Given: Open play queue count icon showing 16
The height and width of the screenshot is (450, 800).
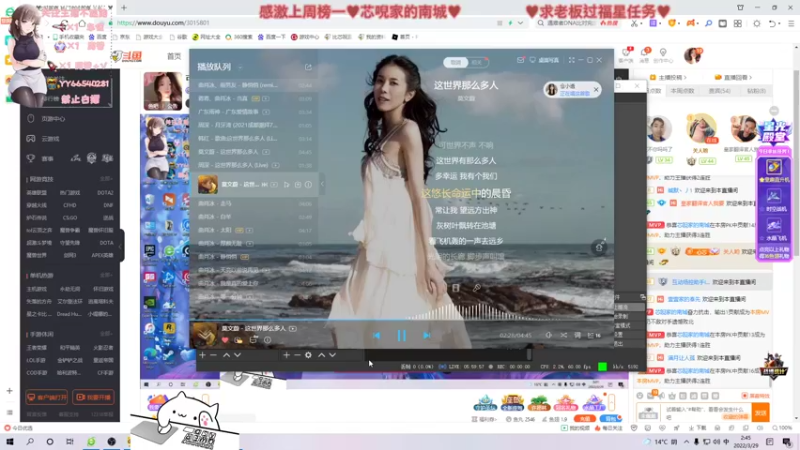Looking at the screenshot, I should [x=594, y=335].
